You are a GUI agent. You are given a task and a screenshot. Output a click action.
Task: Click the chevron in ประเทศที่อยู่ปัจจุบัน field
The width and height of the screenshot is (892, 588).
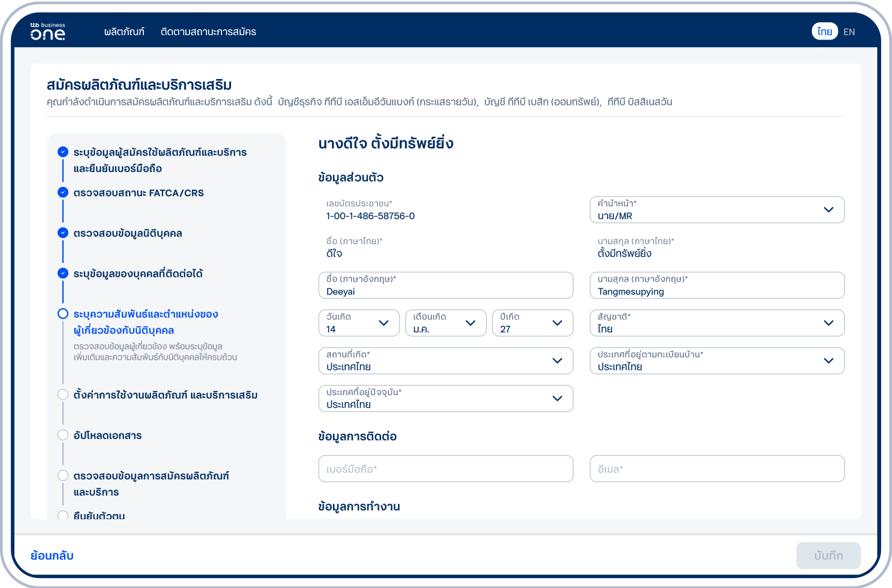pyautogui.click(x=557, y=399)
